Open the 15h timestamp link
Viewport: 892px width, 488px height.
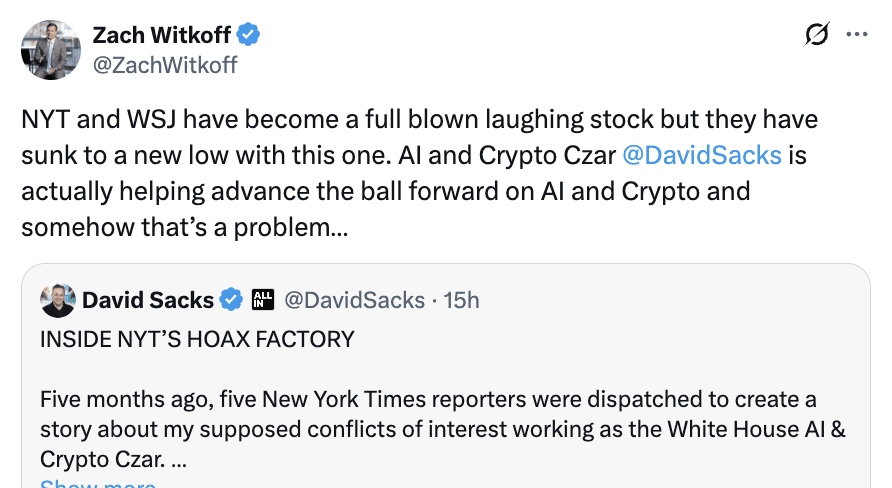point(461,300)
